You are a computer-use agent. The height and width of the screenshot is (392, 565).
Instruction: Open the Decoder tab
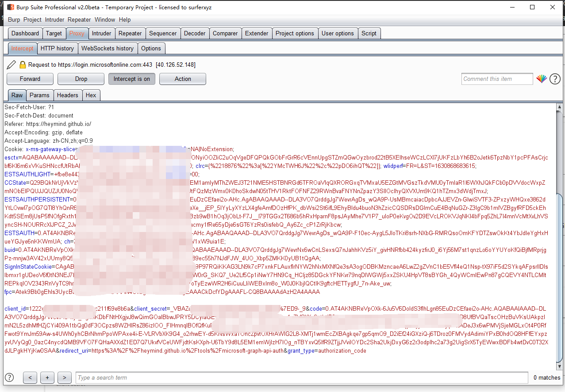(195, 33)
